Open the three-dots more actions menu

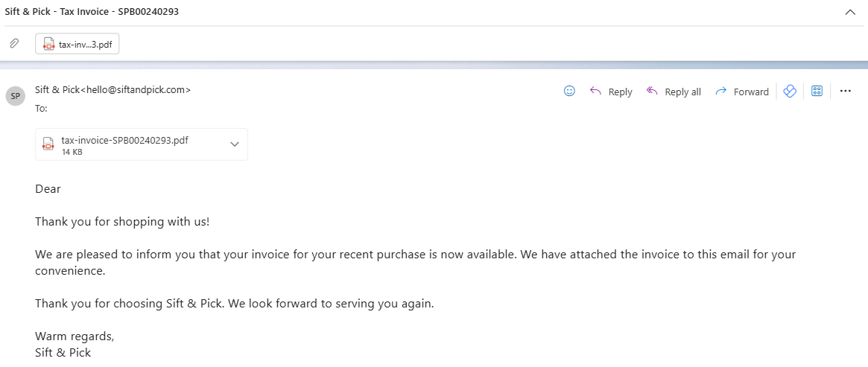coord(846,92)
